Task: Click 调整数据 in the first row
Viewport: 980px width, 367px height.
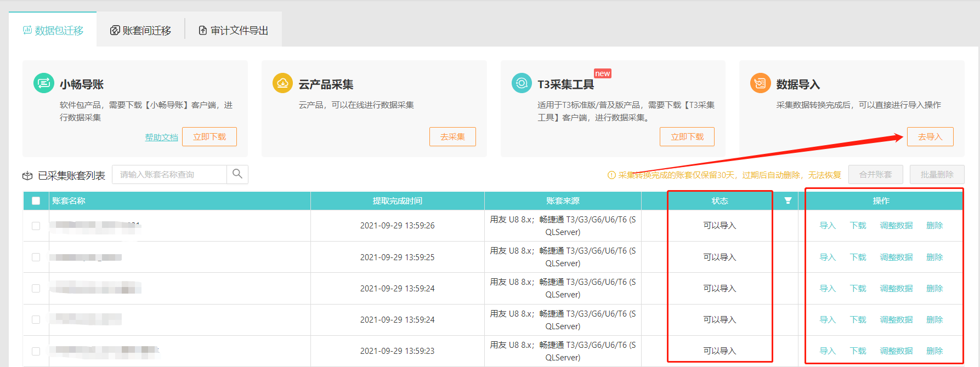Action: click(896, 226)
